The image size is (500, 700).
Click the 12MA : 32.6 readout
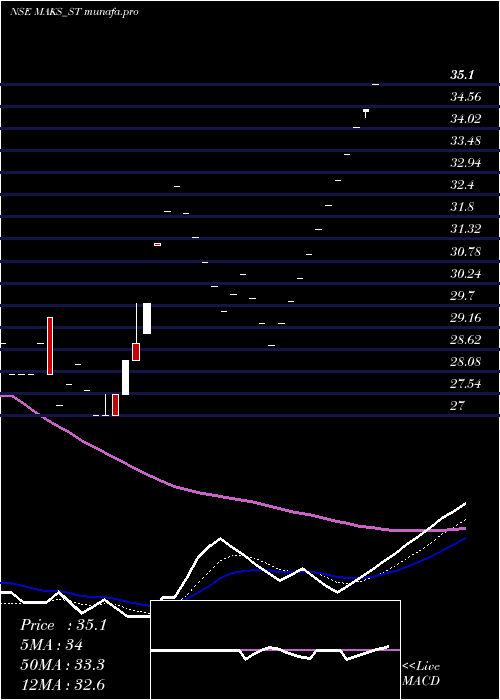(62, 685)
